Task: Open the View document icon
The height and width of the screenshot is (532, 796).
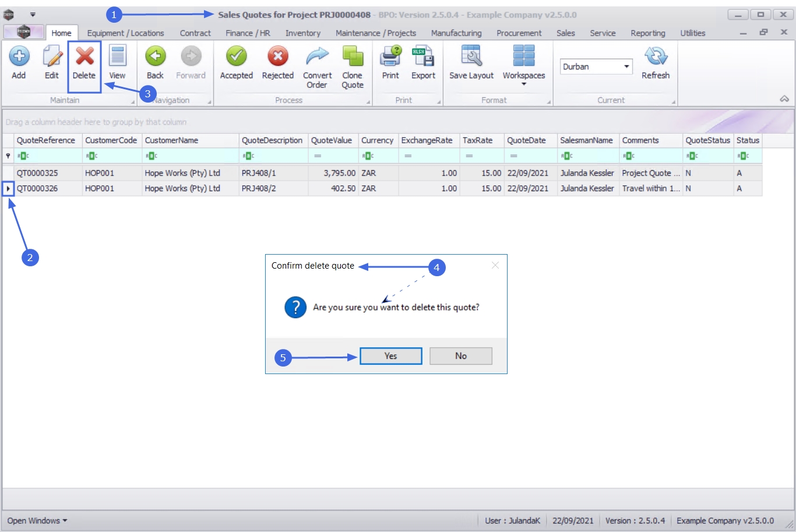Action: tap(117, 57)
